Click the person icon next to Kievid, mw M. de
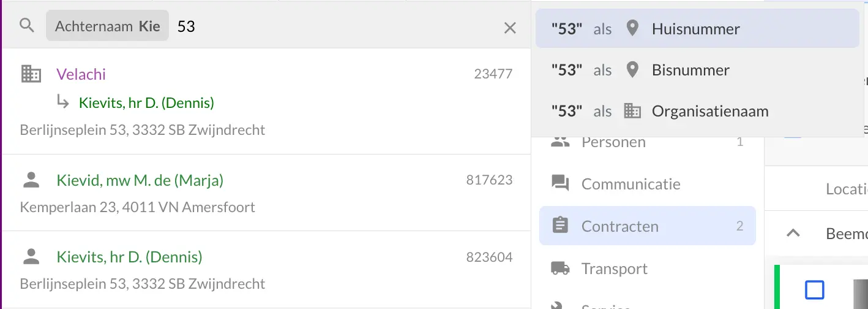Image resolution: width=868 pixels, height=309 pixels. click(x=31, y=180)
